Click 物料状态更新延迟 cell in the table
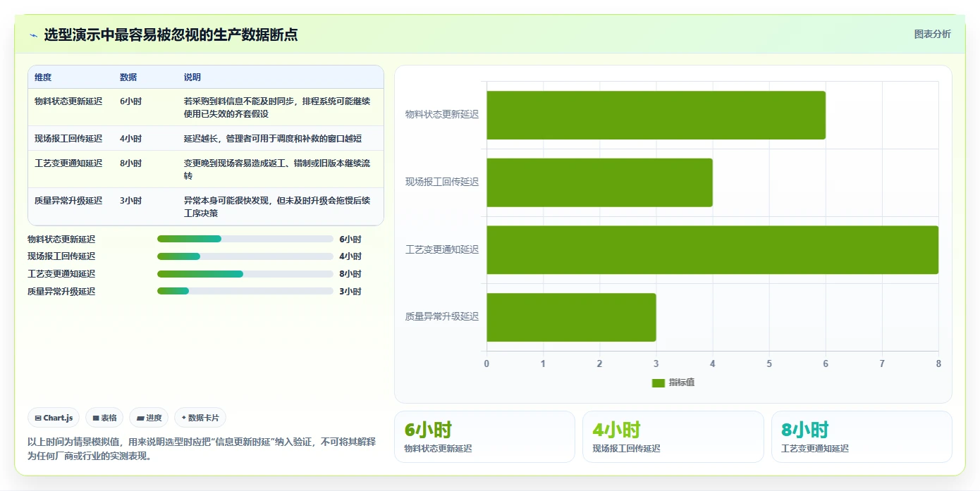 [68, 101]
